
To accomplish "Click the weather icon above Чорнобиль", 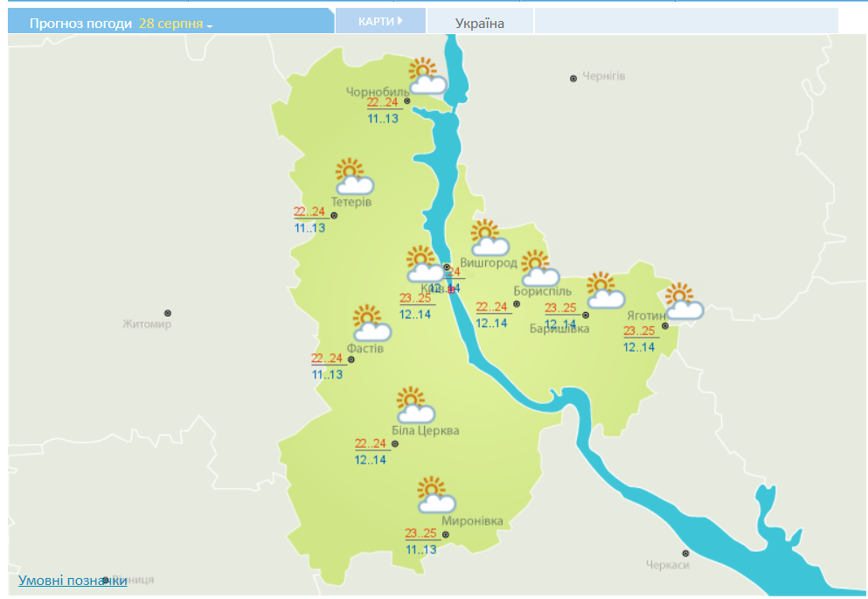I will point(427,76).
